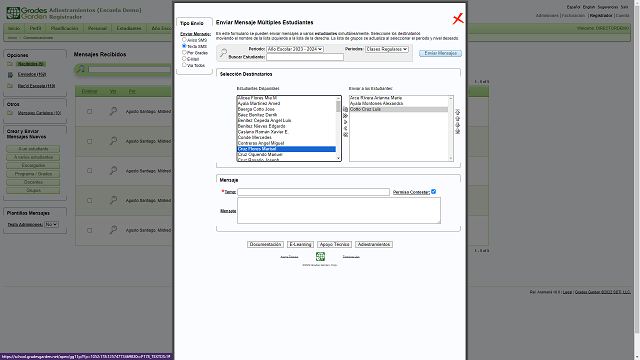Select Ayala Martinez Arned in available students
The width and height of the screenshot is (640, 360).
tap(287, 104)
